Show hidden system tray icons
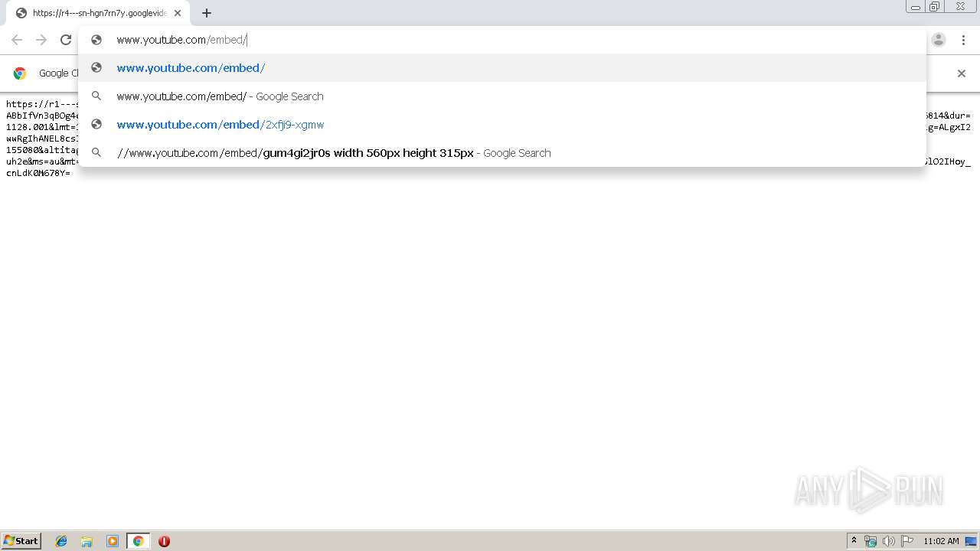The image size is (980, 551). [854, 541]
